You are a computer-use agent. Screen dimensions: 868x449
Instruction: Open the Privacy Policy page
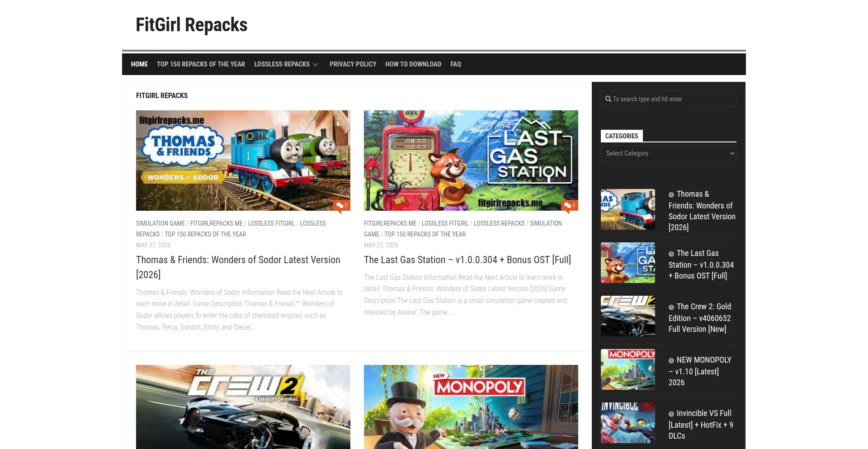click(x=353, y=64)
